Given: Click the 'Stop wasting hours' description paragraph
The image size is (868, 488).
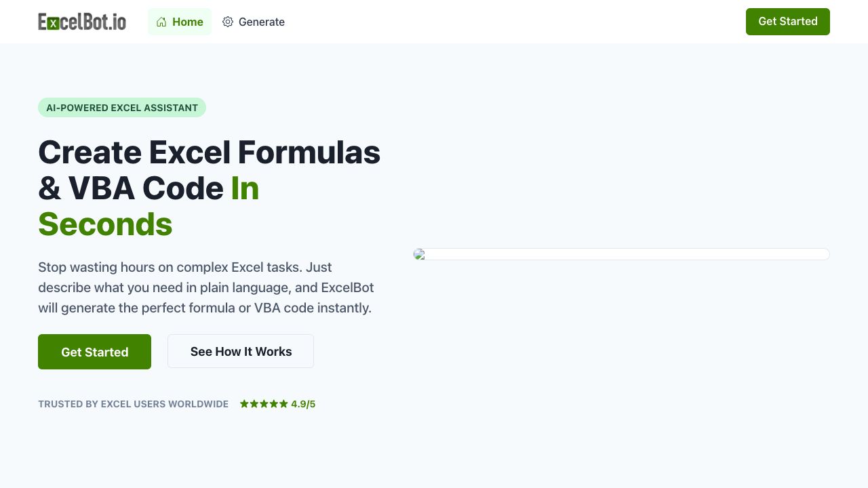Looking at the screenshot, I should pos(205,287).
